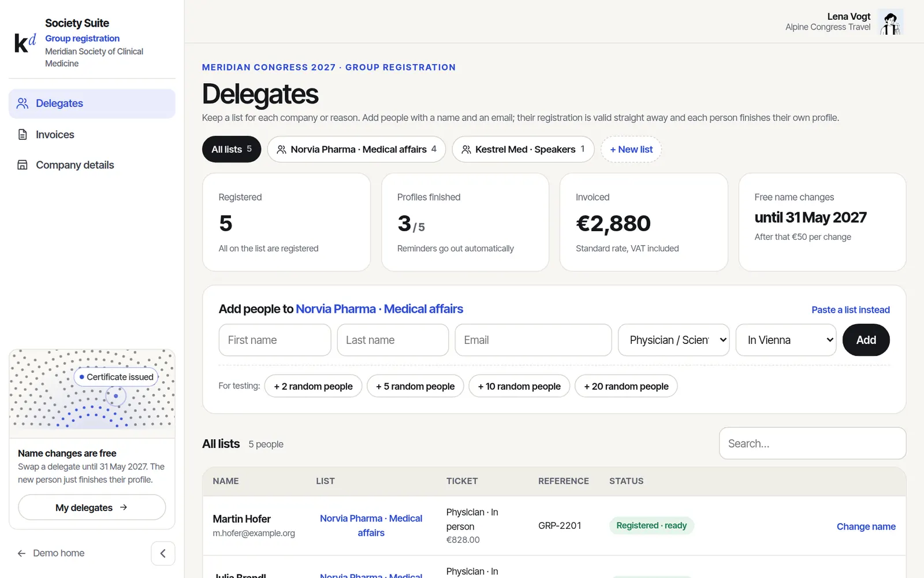Open Martin Hofer's Norvia Pharma · Medical affairs link
This screenshot has height=578, width=924.
(371, 525)
